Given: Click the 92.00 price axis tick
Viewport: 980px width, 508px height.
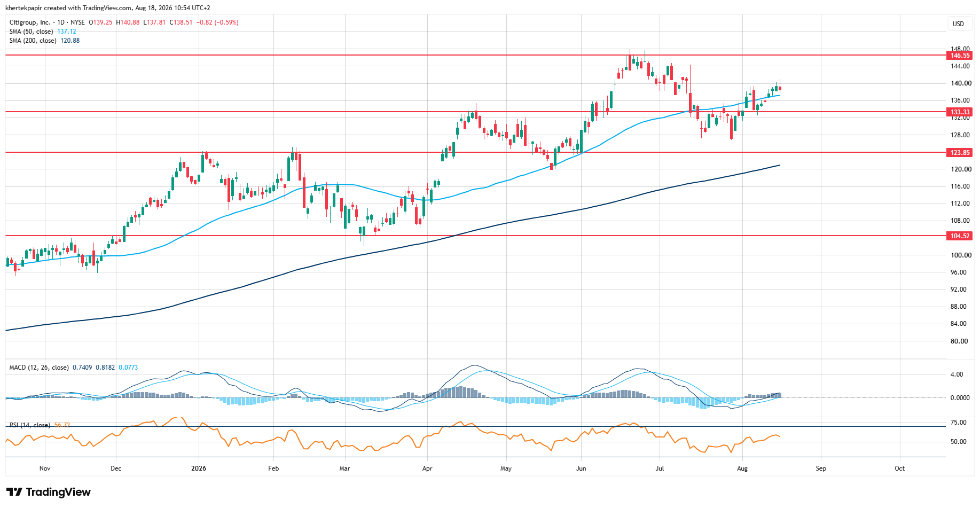Looking at the screenshot, I should 959,290.
